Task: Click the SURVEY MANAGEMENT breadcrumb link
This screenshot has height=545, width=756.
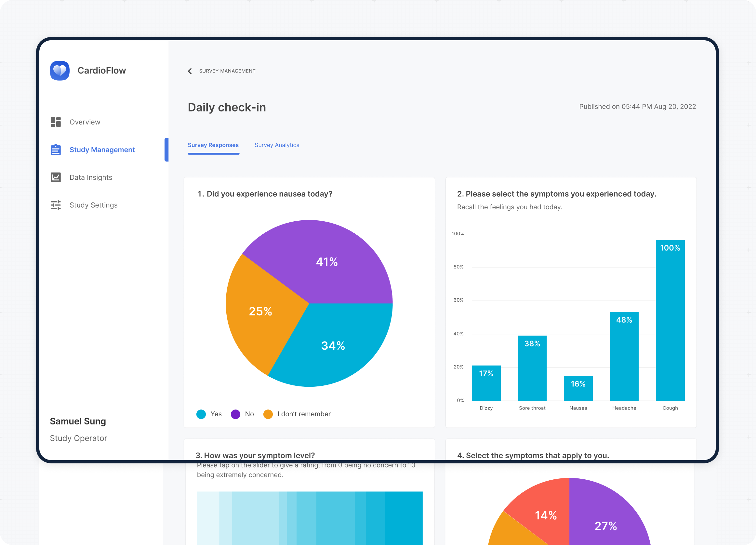Action: click(227, 71)
